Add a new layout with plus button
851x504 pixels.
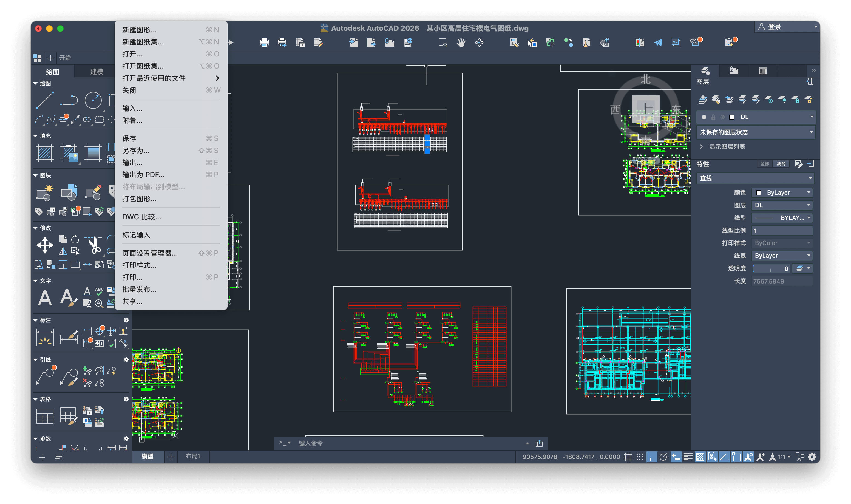point(171,457)
